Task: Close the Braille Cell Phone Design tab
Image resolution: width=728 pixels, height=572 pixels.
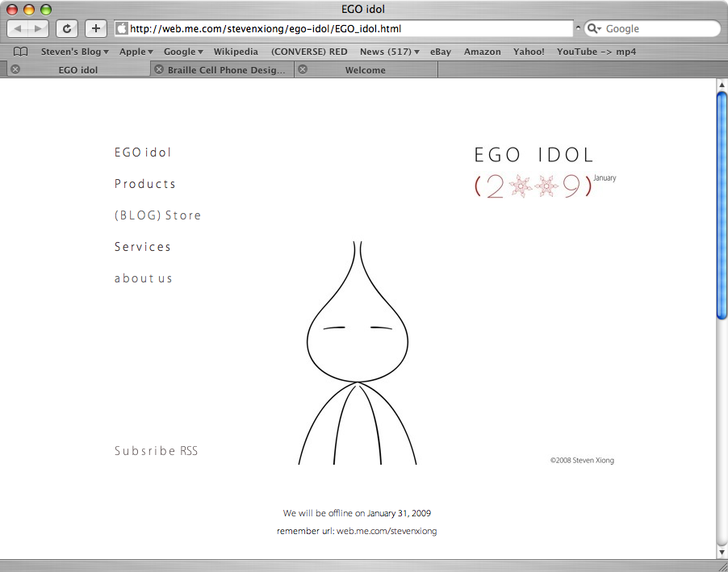Action: click(x=159, y=69)
